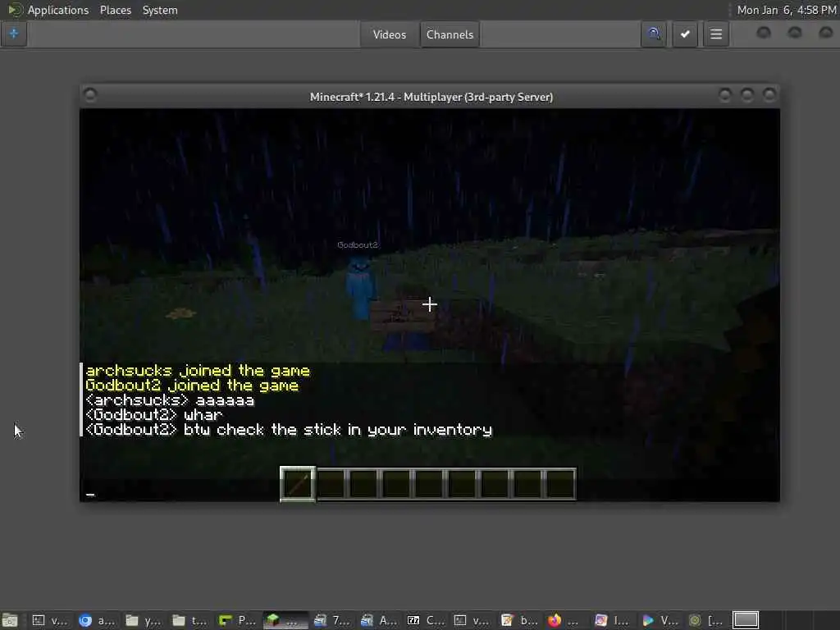Image resolution: width=840 pixels, height=630 pixels.
Task: Switch to the "[..." taskbar item
Action: point(707,620)
